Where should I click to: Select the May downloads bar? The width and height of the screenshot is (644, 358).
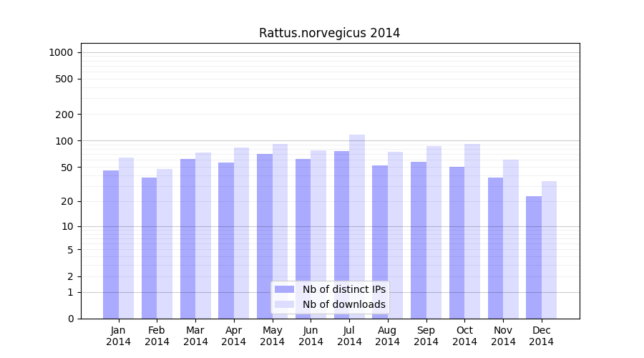click(280, 231)
